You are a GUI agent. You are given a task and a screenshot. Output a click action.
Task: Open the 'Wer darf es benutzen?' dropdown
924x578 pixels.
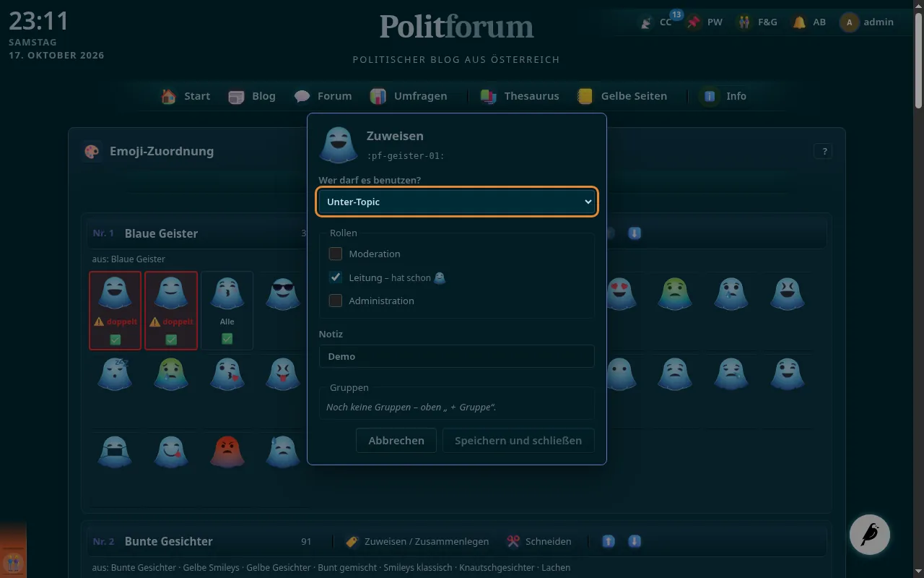[456, 202]
